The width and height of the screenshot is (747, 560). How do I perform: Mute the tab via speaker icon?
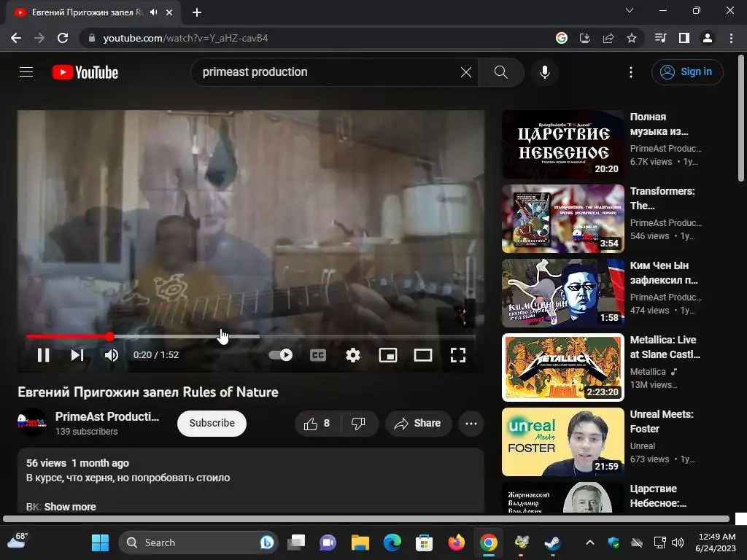[153, 12]
